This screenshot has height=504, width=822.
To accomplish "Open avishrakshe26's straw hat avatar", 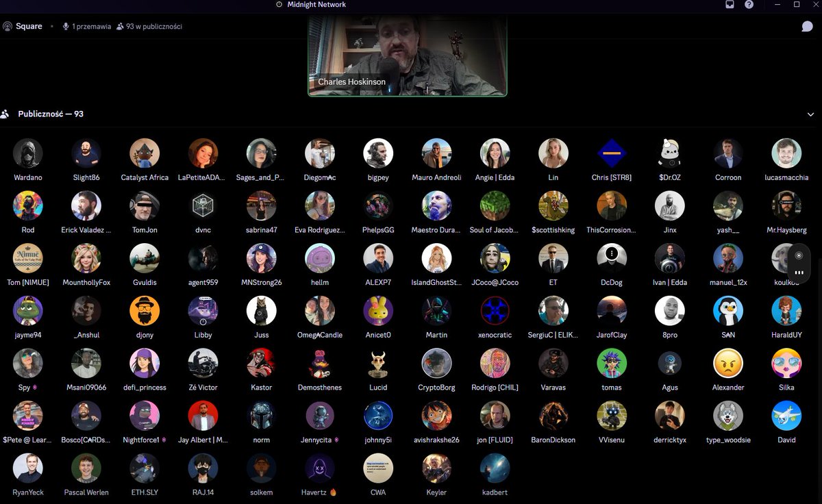I will [x=436, y=416].
